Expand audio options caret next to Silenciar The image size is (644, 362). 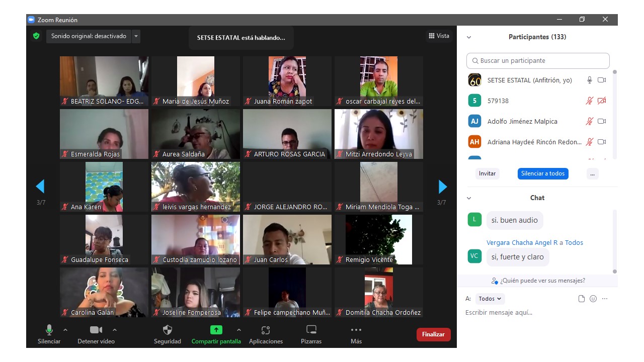click(x=65, y=330)
